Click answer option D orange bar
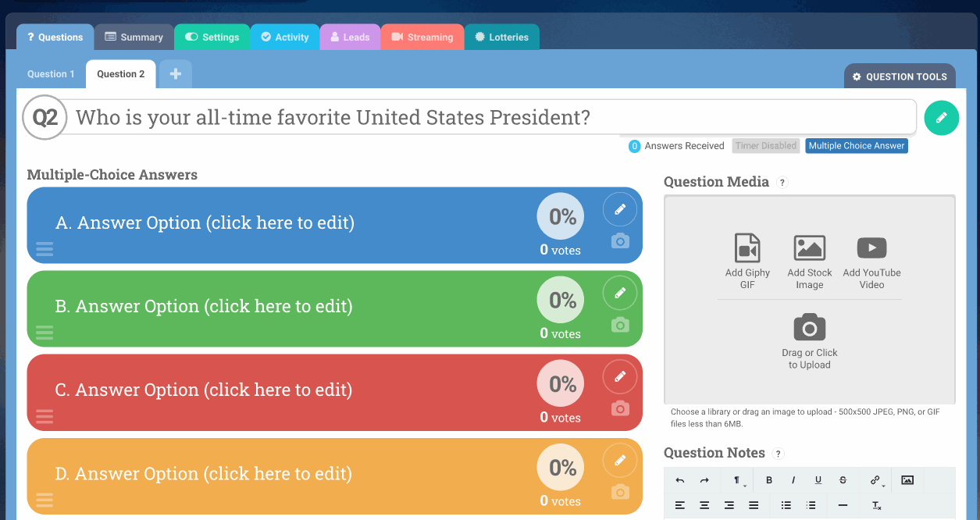This screenshot has height=520, width=980. pos(334,475)
